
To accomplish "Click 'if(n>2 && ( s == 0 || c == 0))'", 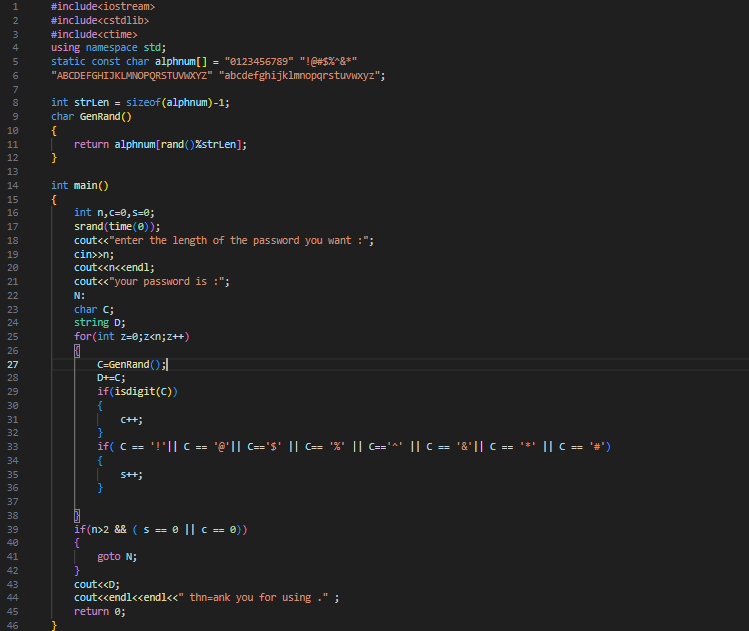I will [160, 529].
